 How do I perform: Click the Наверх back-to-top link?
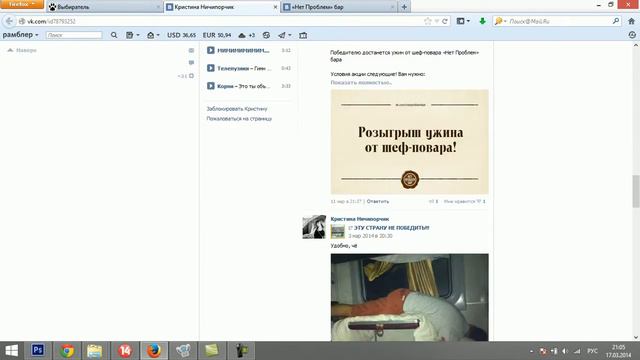click(22, 50)
